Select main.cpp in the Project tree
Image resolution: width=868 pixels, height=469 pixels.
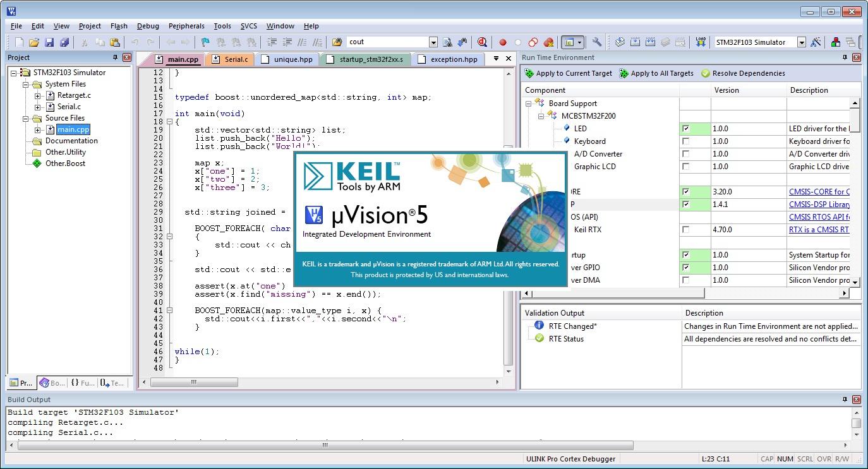tap(73, 129)
